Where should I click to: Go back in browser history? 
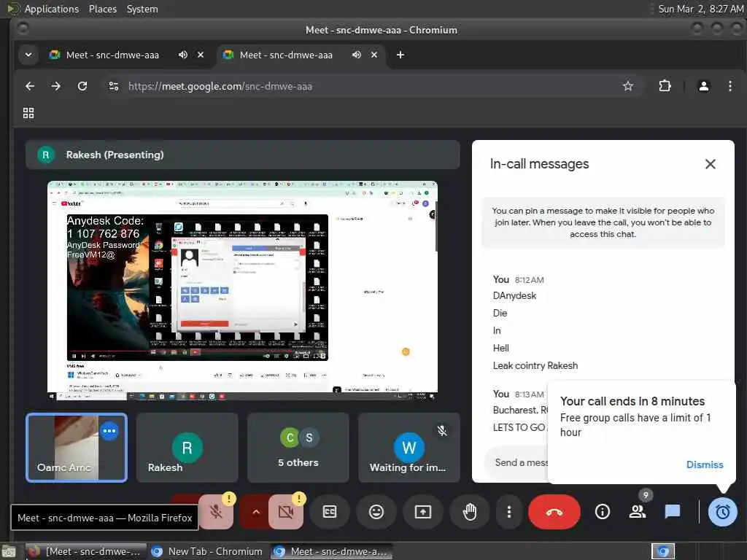[29, 86]
